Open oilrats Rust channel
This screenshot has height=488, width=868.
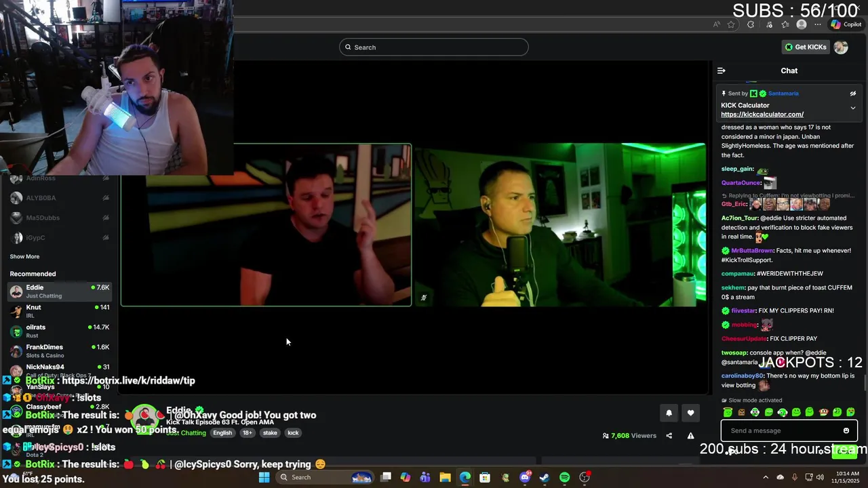pyautogui.click(x=60, y=331)
